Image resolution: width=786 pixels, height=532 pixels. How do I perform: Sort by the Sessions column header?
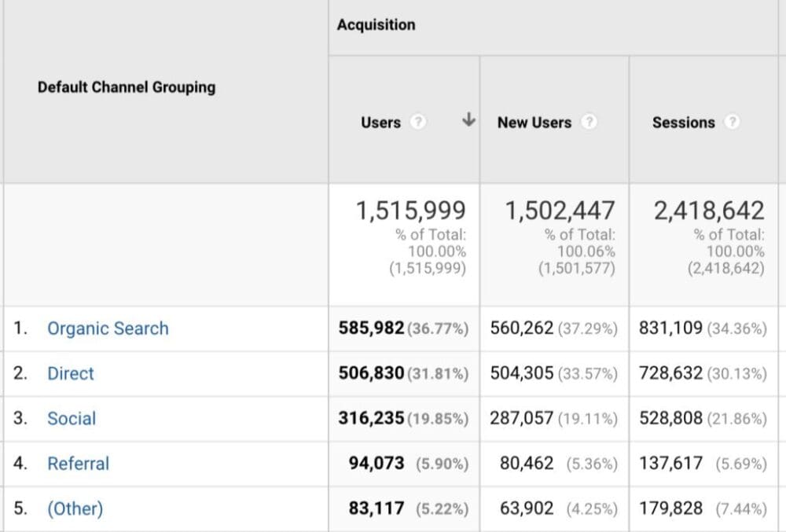click(x=684, y=123)
